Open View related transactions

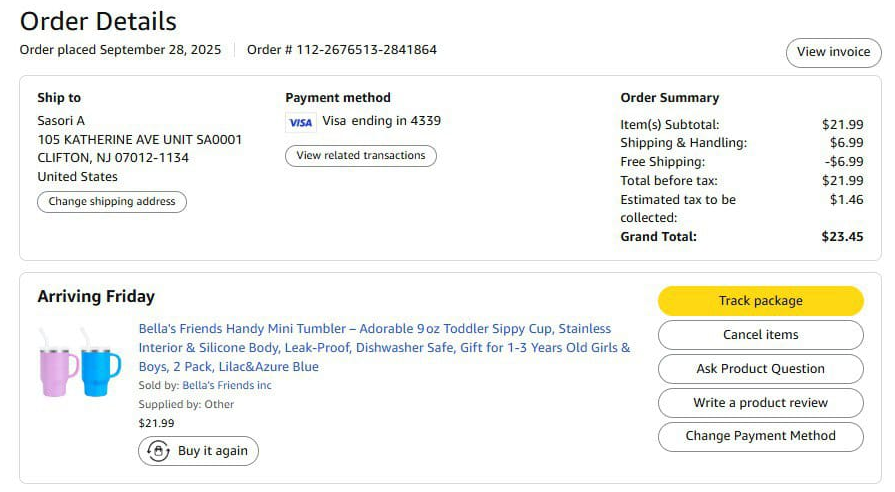point(361,156)
